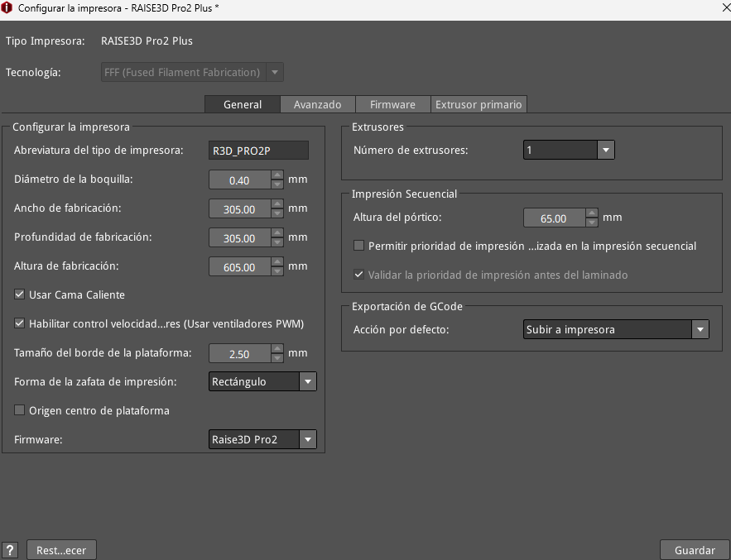This screenshot has width=731, height=560.
Task: Click the question mark help icon
Action: (x=10, y=550)
